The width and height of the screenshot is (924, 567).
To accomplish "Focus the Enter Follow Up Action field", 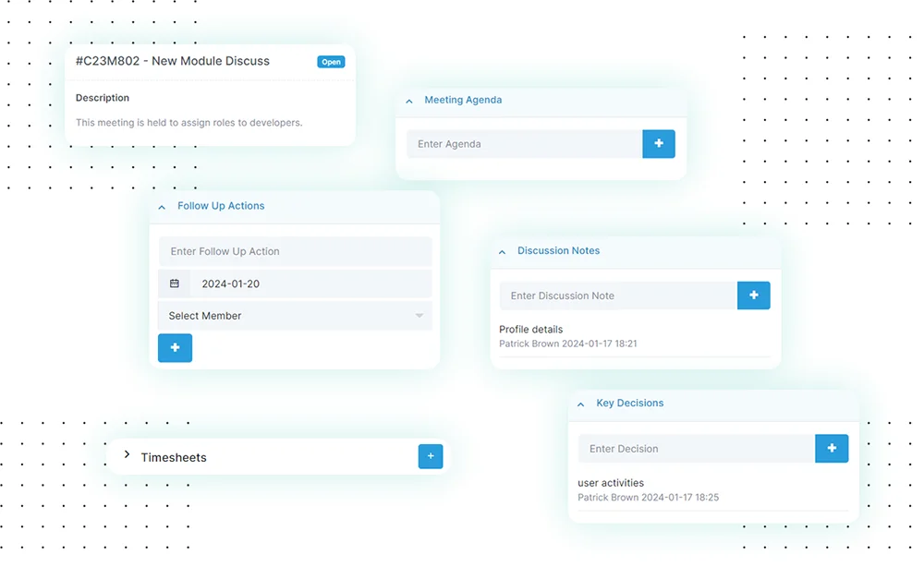I will [295, 251].
